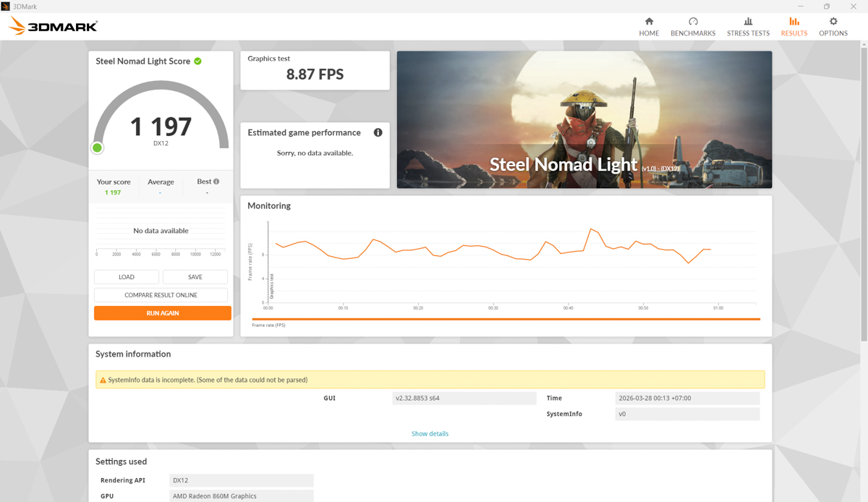Expand the GUI version field
This screenshot has height=502, width=868.
(464, 398)
